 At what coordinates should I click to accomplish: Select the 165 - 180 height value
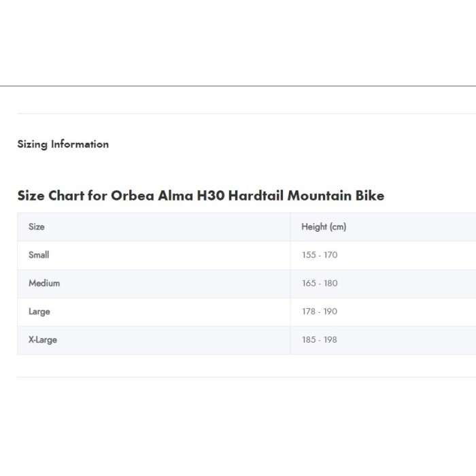320,283
